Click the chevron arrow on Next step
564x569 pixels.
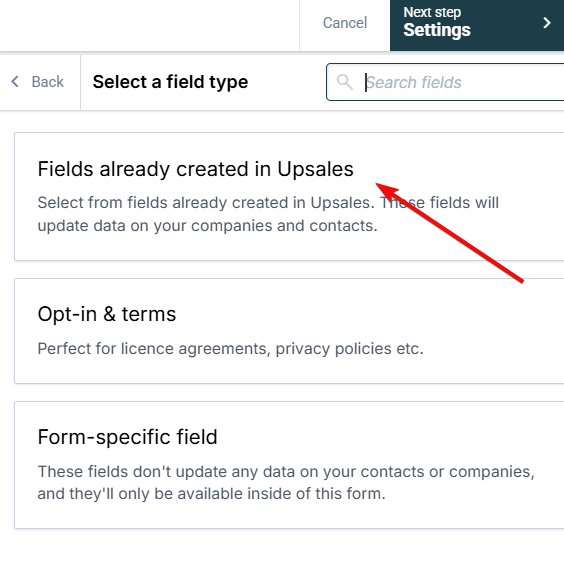click(547, 23)
